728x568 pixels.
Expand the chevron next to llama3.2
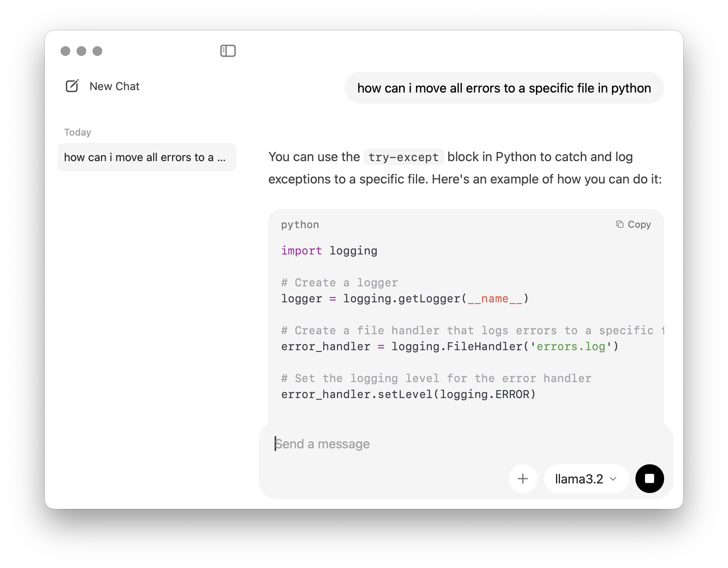613,479
